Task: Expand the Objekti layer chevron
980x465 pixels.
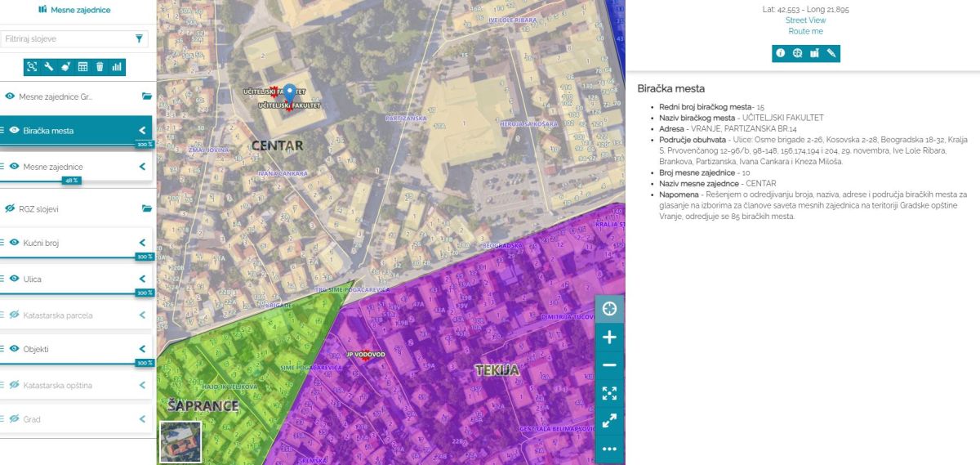Action: tap(142, 349)
